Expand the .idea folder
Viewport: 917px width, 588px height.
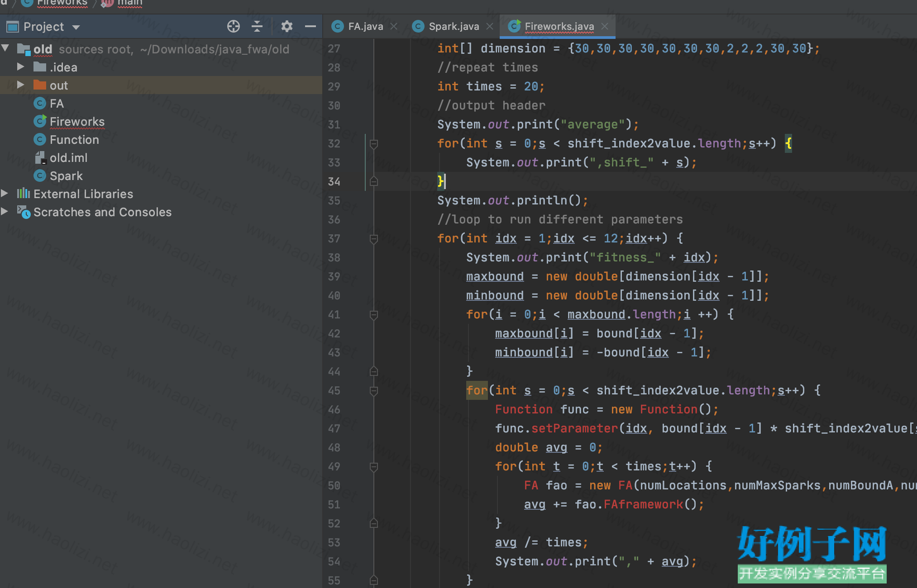click(x=20, y=67)
